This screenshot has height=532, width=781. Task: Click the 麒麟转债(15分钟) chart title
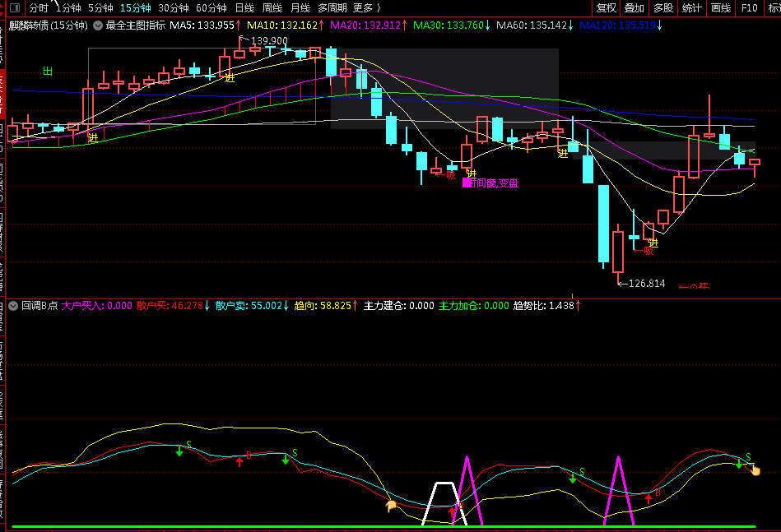(x=49, y=25)
